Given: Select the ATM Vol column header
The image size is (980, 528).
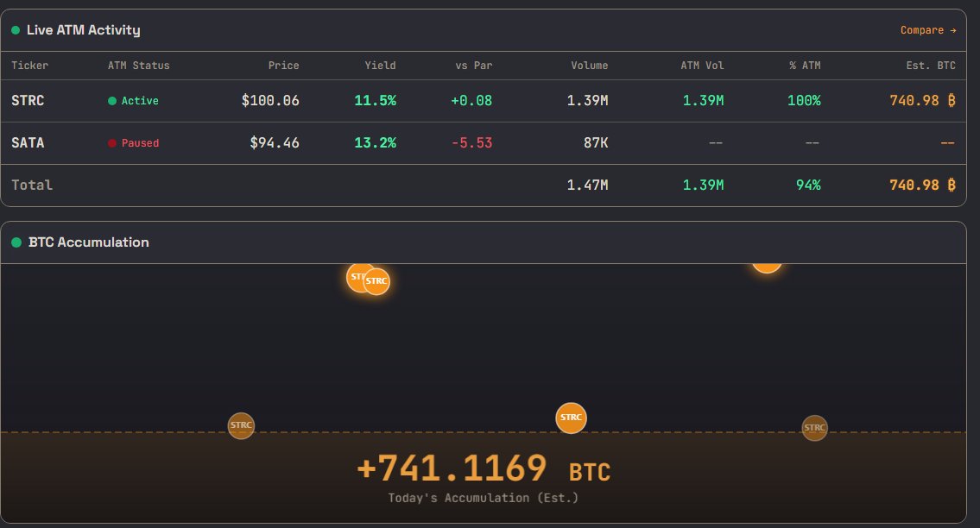Looking at the screenshot, I should pyautogui.click(x=702, y=66).
